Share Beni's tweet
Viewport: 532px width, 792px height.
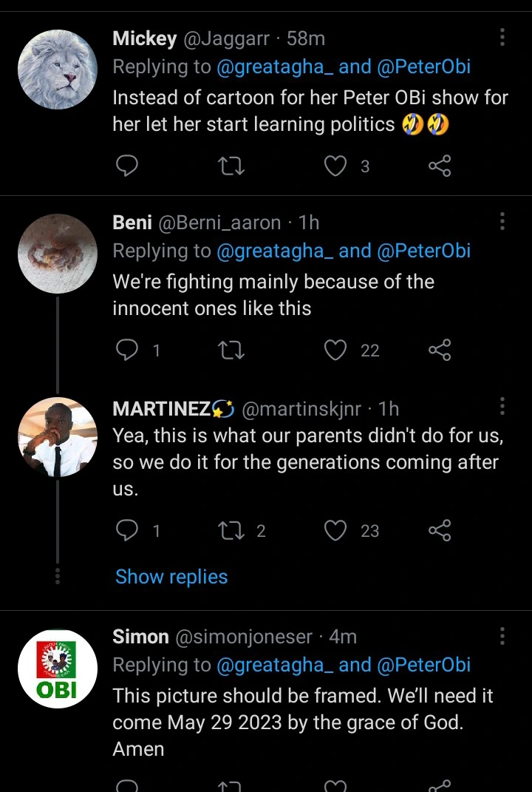point(440,350)
